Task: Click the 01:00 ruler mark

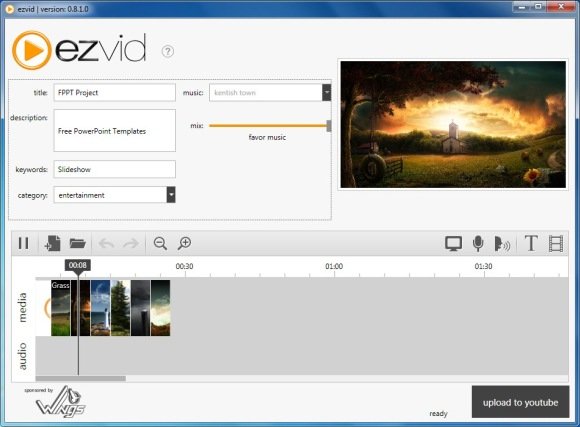Action: point(334,266)
